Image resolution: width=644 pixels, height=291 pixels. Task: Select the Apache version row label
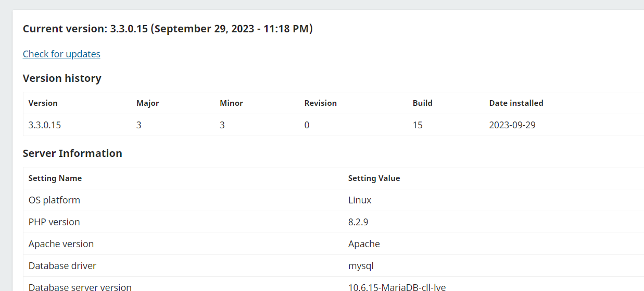tap(61, 244)
